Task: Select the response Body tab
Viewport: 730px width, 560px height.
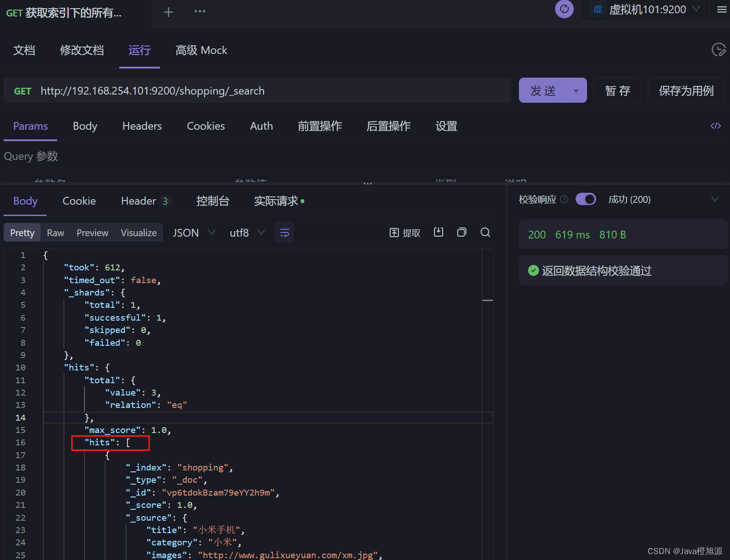Action: (x=25, y=201)
